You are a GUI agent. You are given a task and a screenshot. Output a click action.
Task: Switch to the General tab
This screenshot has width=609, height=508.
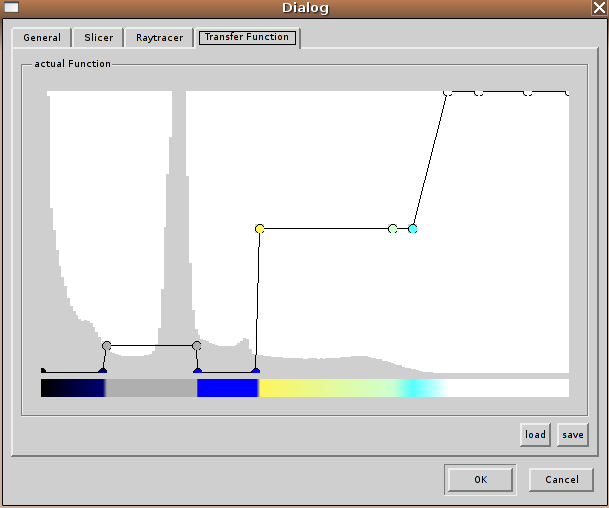[x=42, y=38]
